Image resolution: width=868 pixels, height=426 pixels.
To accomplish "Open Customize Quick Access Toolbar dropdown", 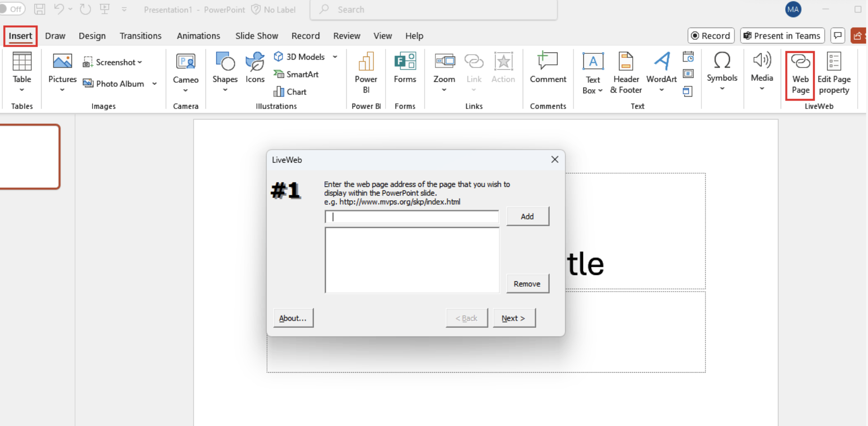I will pyautogui.click(x=124, y=9).
